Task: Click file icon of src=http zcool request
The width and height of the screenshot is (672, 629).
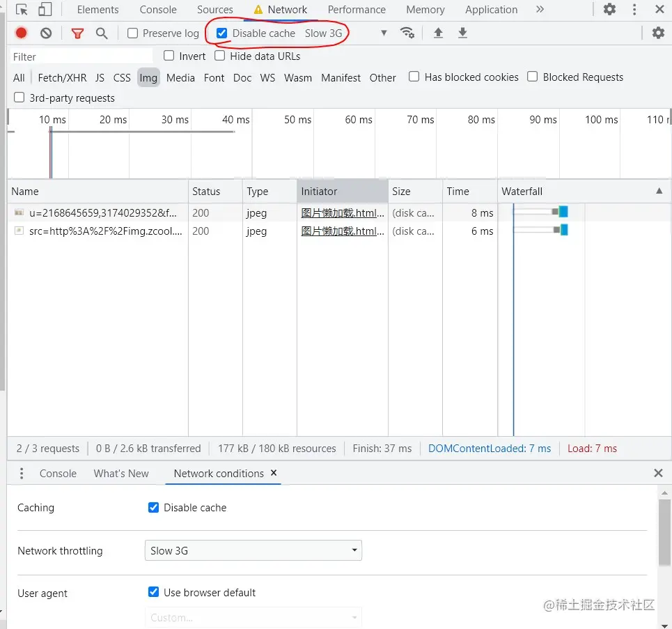Action: coord(19,231)
